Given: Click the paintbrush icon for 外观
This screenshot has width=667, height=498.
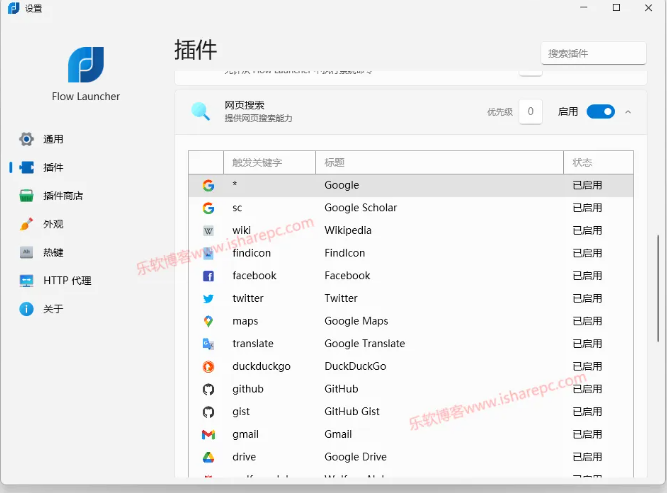Looking at the screenshot, I should pyautogui.click(x=26, y=224).
